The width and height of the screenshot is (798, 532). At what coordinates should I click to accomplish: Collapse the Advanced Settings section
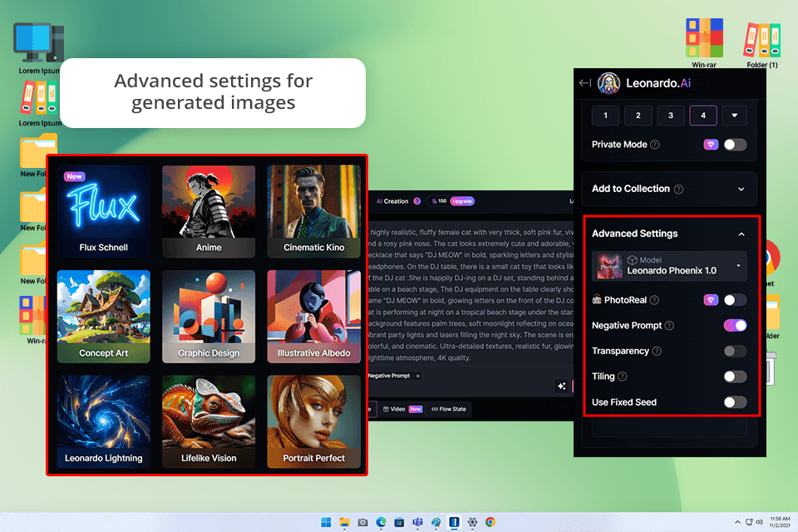741,234
